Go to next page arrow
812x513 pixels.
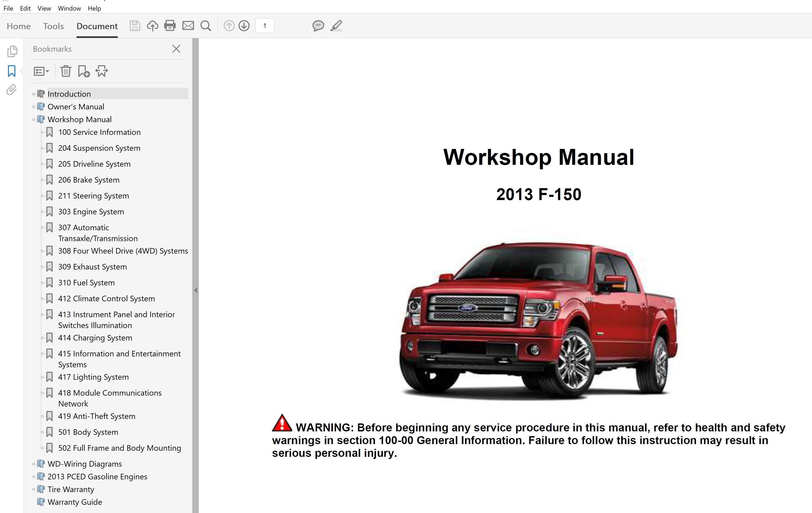[244, 26]
